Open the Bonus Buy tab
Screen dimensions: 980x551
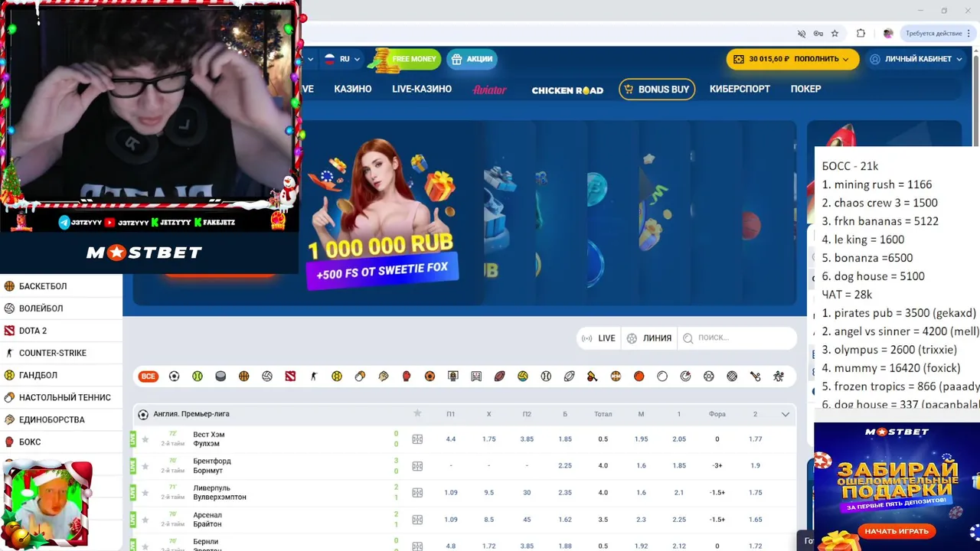(x=657, y=90)
